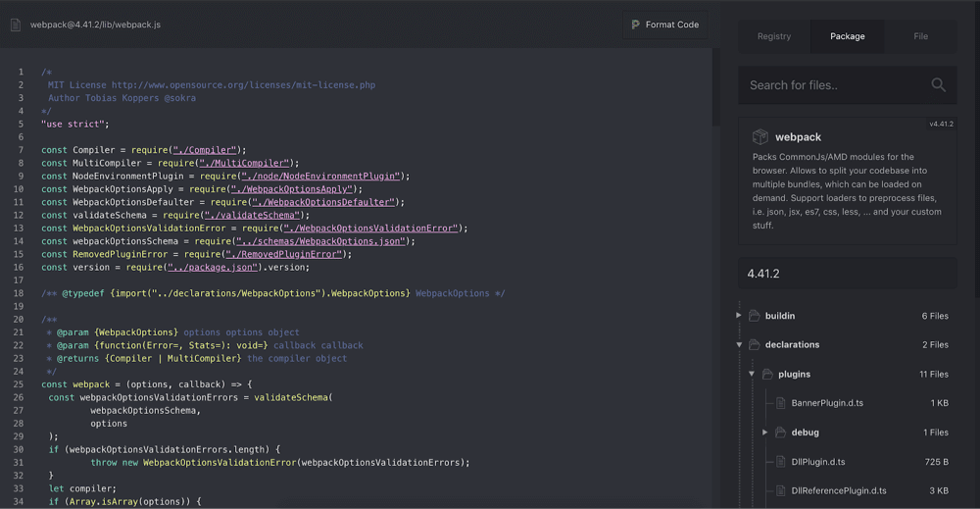The image size is (980, 509).
Task: Select the buildin folder label
Action: [780, 316]
